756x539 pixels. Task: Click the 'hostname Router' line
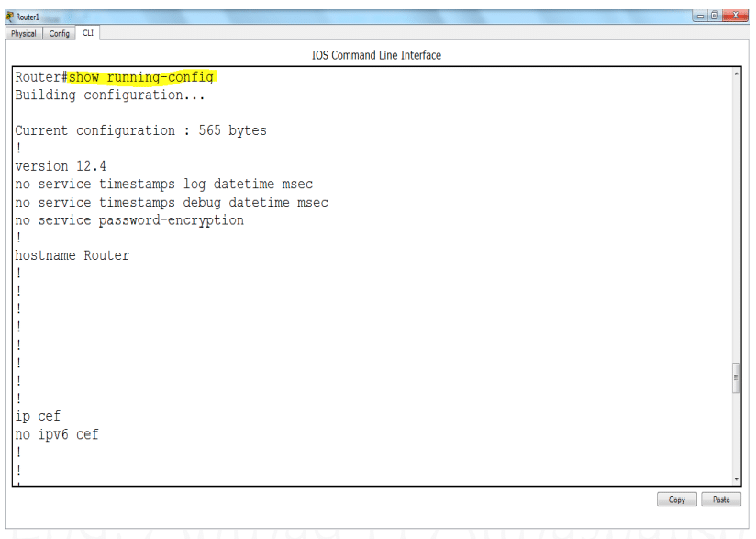pyautogui.click(x=72, y=256)
